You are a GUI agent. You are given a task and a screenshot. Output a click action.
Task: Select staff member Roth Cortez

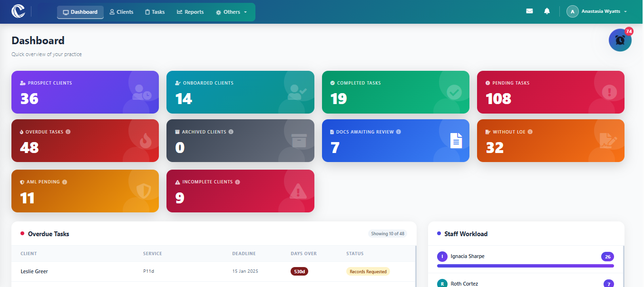coord(464,284)
